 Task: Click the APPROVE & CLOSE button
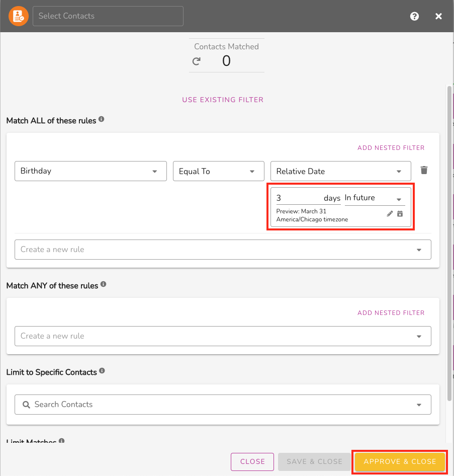400,461
